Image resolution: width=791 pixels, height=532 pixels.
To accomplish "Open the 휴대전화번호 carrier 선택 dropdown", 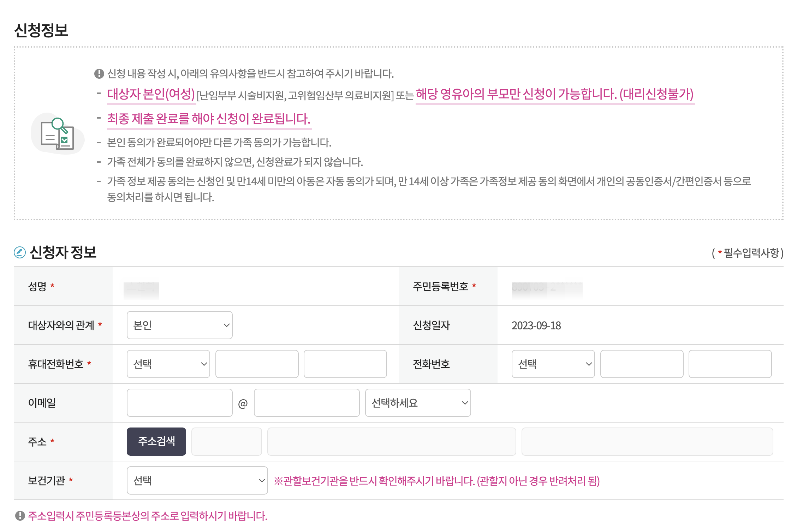I will pos(168,364).
